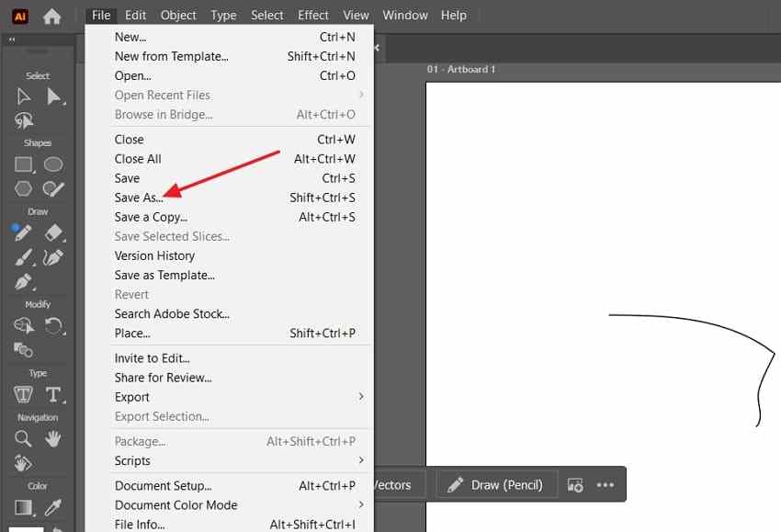Select the Direct Selection tool
This screenshot has width=781, height=532.
coord(54,96)
